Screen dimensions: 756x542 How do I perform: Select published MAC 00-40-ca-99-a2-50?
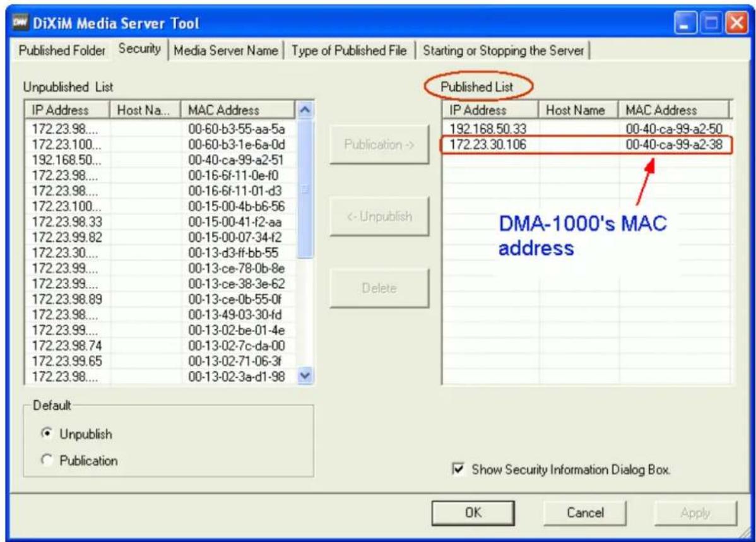tap(673, 129)
